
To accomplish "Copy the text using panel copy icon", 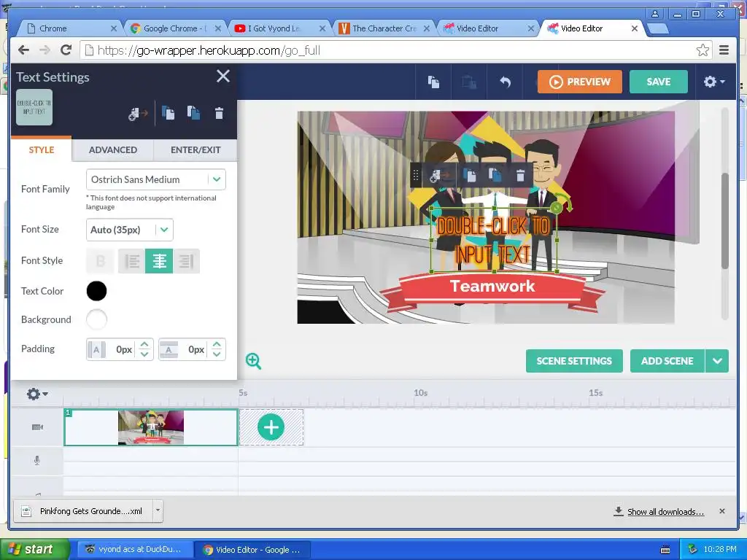I will (x=169, y=113).
